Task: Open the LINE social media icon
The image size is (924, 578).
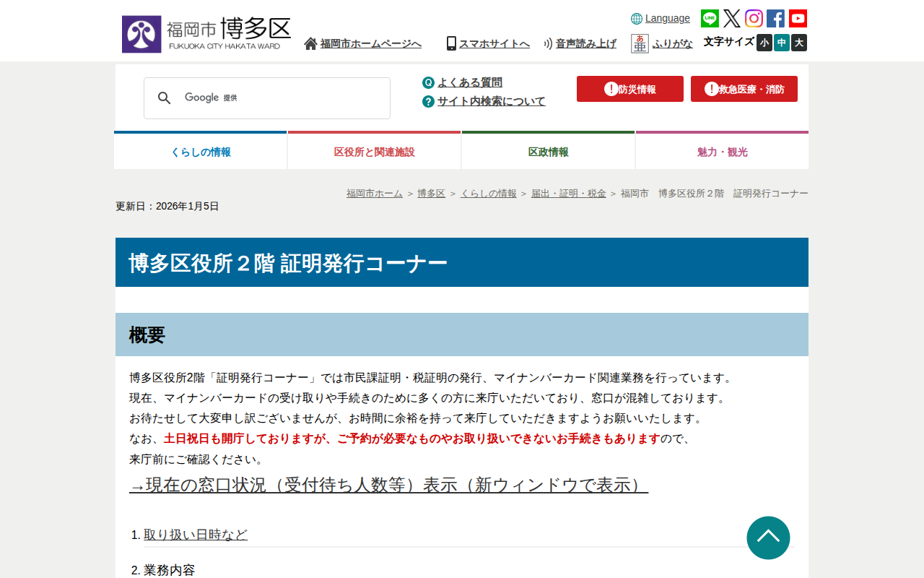Action: (710, 18)
